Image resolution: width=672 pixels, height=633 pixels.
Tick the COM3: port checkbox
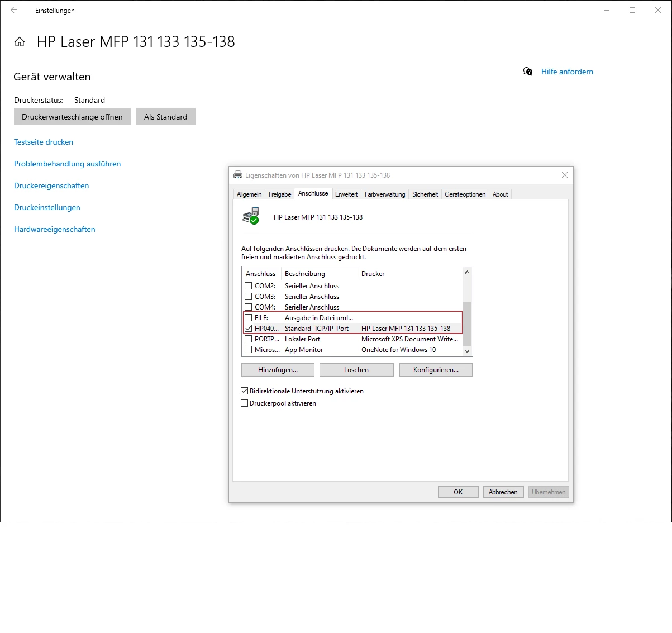249,296
